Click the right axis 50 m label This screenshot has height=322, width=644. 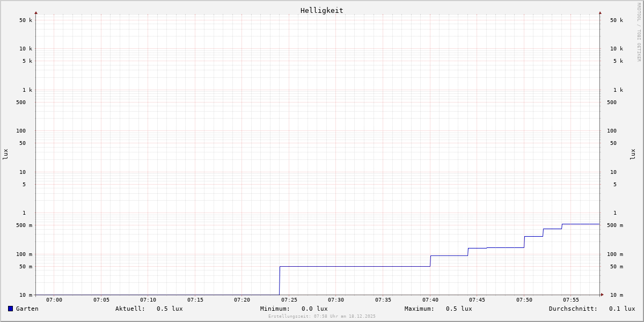coord(617,267)
